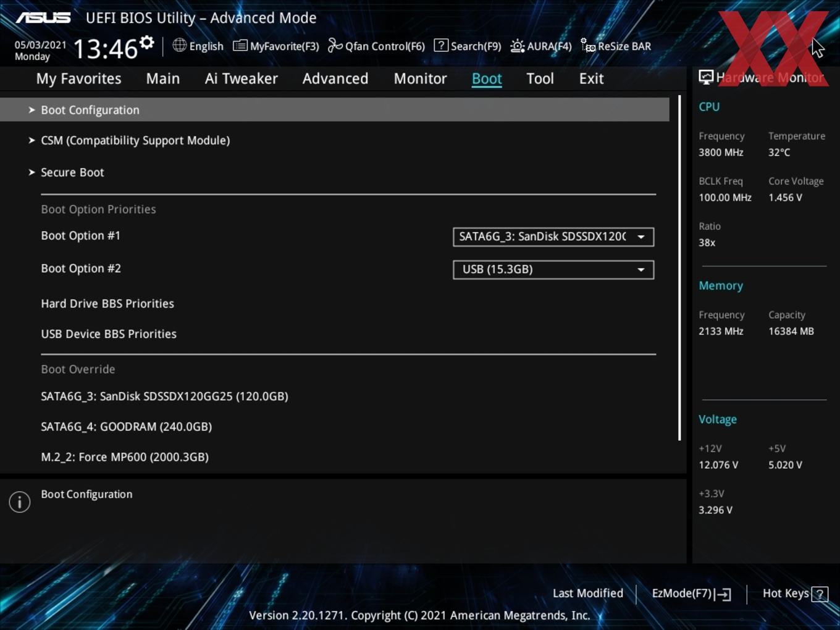This screenshot has width=840, height=630.
Task: Click the Hot Keys question mark box
Action: [x=820, y=594]
